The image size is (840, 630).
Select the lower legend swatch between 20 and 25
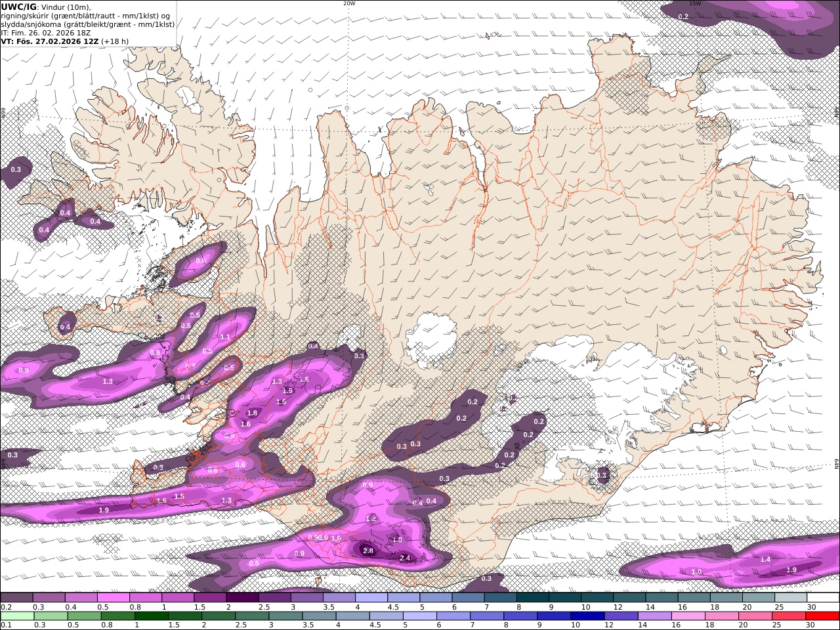pyautogui.click(x=757, y=616)
